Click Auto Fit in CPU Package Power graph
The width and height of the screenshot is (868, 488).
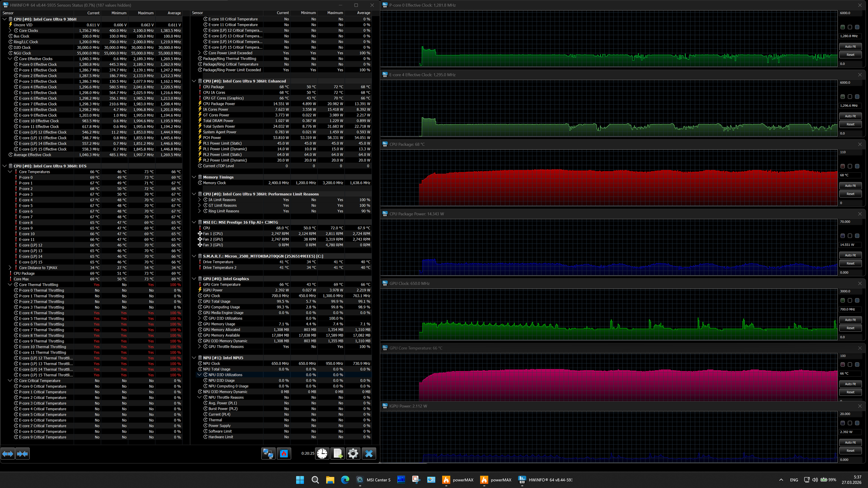pyautogui.click(x=850, y=255)
